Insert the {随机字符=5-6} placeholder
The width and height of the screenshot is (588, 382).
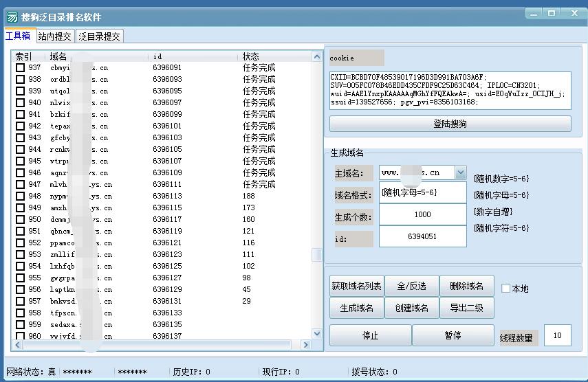[501, 228]
